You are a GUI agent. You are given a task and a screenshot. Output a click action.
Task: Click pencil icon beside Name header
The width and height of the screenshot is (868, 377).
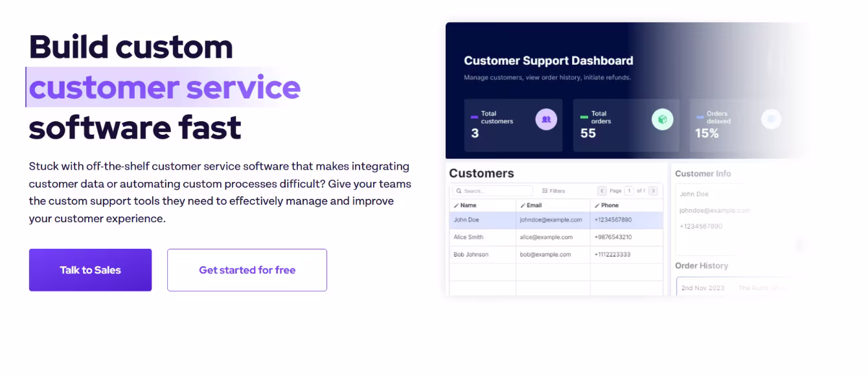pos(456,205)
